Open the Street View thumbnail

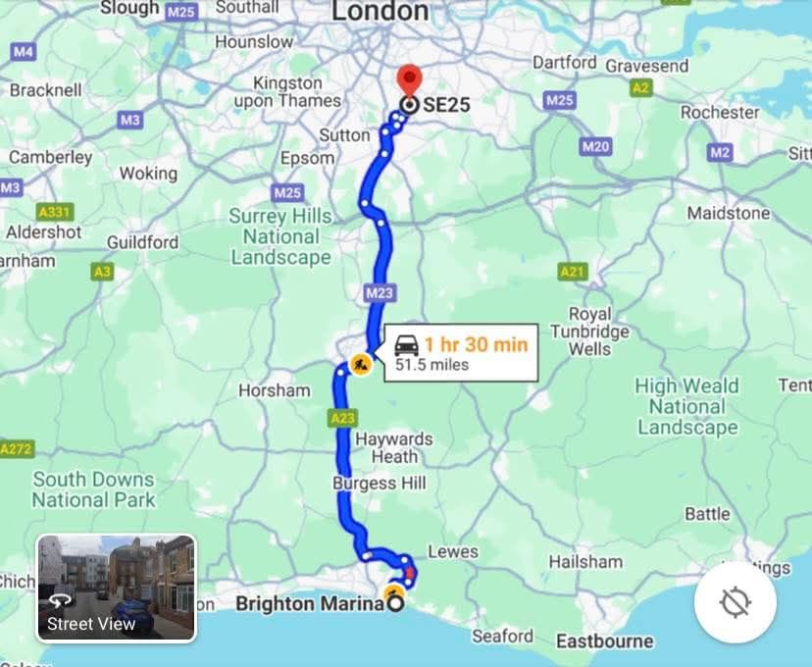click(x=117, y=589)
